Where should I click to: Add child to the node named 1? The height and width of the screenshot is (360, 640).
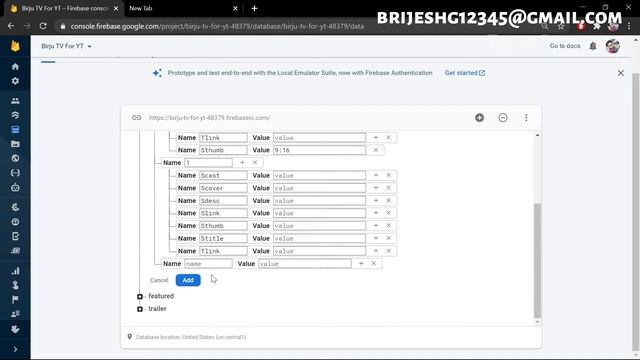242,162
